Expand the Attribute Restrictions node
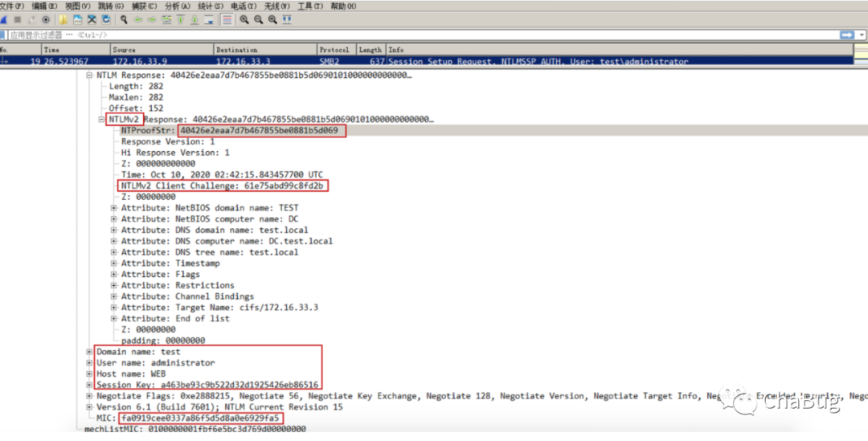868x441 pixels. [x=113, y=285]
